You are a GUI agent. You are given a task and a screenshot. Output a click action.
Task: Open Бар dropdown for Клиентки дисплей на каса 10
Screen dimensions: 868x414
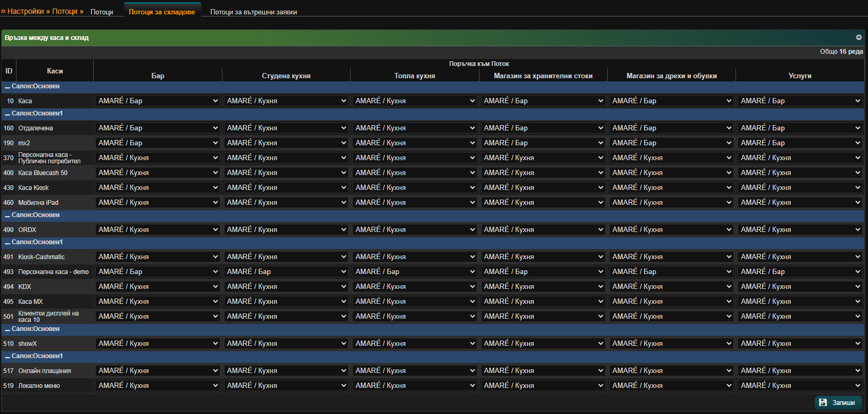pos(158,316)
